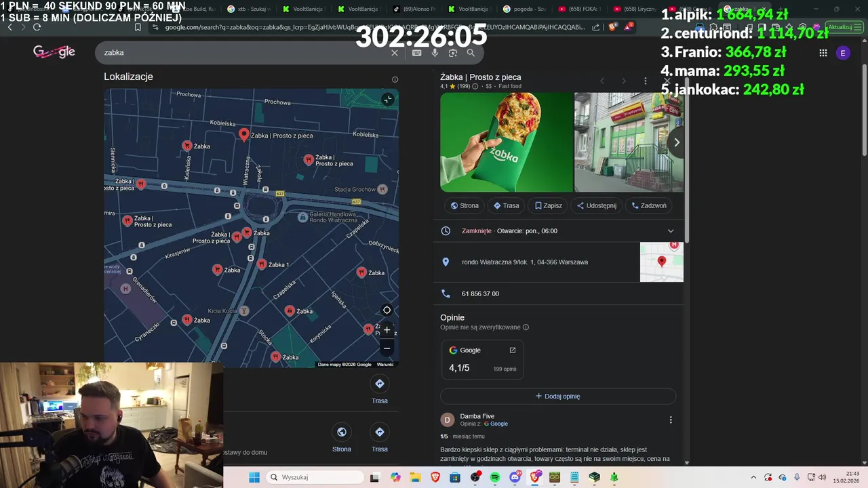Image resolution: width=868 pixels, height=488 pixels.
Task: Call the store with Zadzwoń
Action: [x=649, y=205]
